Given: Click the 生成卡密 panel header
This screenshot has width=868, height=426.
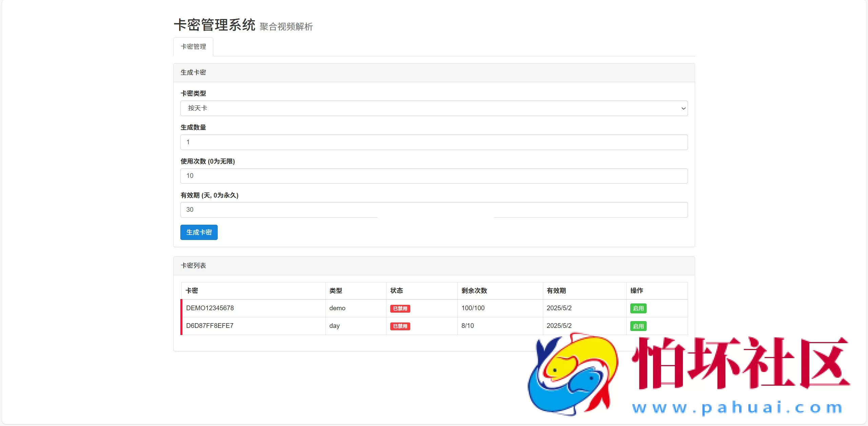Looking at the screenshot, I should coord(193,72).
